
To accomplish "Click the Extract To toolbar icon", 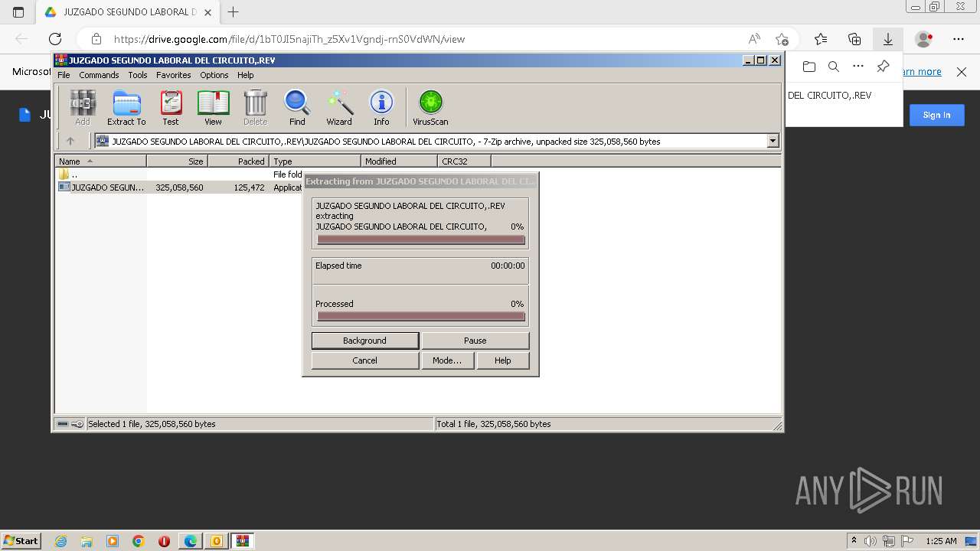I will click(x=126, y=107).
